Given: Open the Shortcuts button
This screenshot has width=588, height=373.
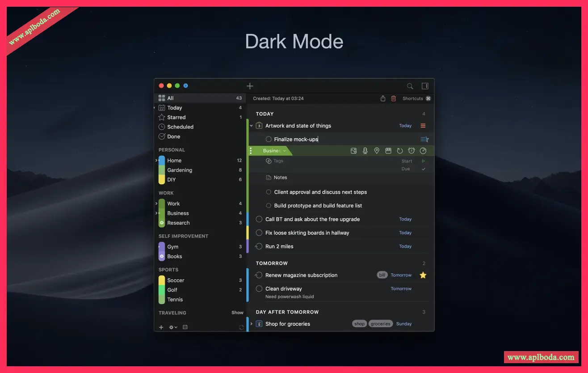Looking at the screenshot, I should pos(416,98).
